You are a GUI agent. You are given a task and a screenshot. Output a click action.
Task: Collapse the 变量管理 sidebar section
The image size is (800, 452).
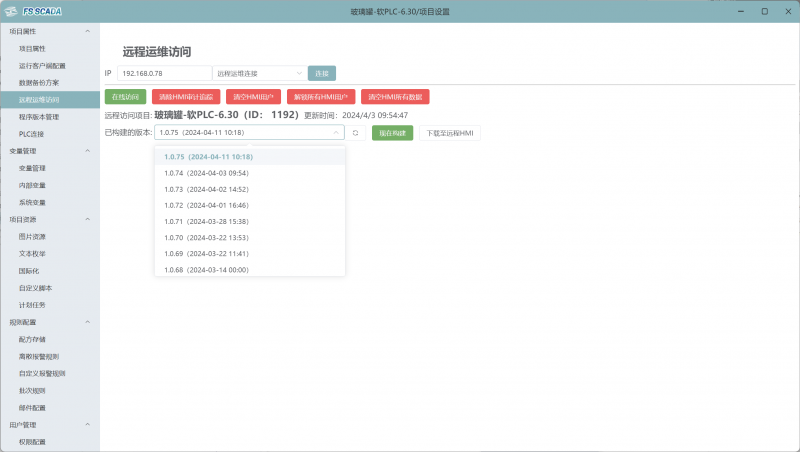[87, 151]
